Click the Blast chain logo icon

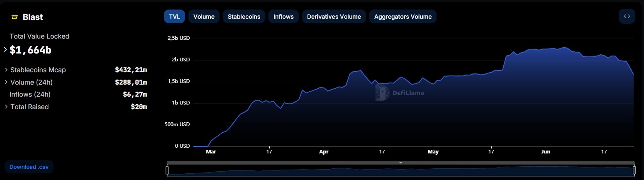tap(14, 17)
